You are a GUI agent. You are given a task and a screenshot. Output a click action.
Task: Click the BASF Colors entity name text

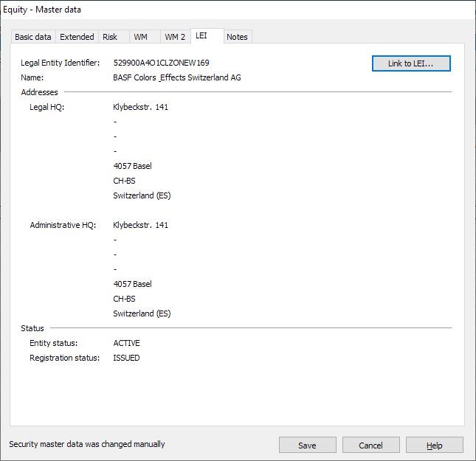[177, 77]
